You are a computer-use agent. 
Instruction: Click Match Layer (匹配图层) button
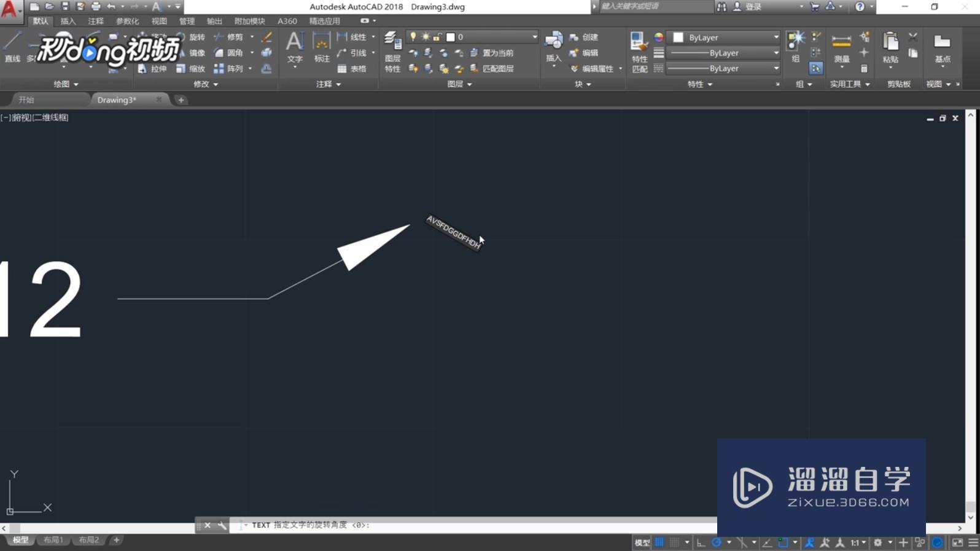pos(492,69)
